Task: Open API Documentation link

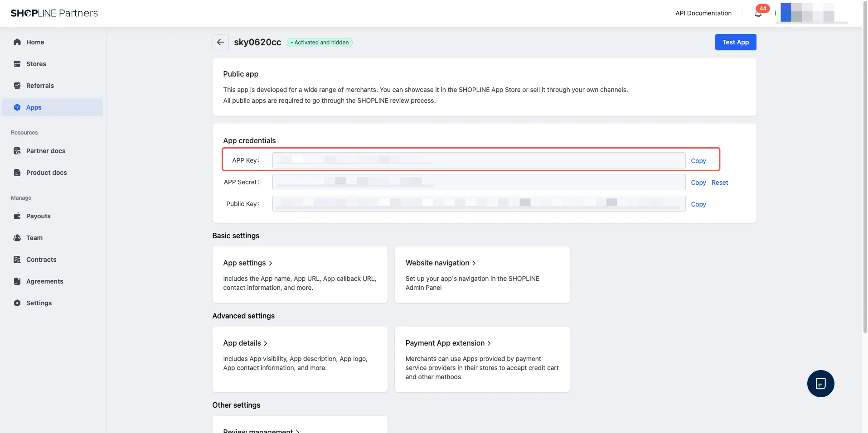Action: coord(703,13)
